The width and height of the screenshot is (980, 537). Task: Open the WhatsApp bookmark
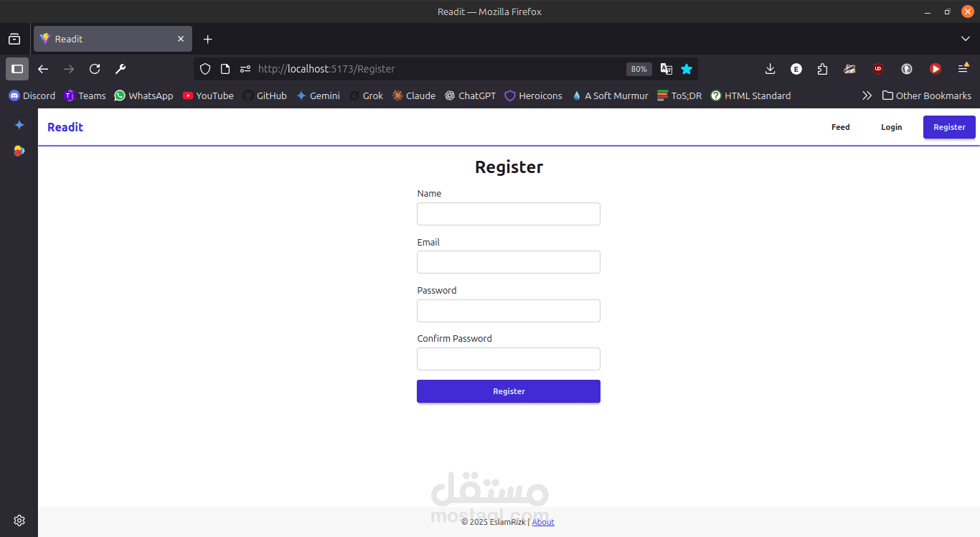[x=143, y=95]
